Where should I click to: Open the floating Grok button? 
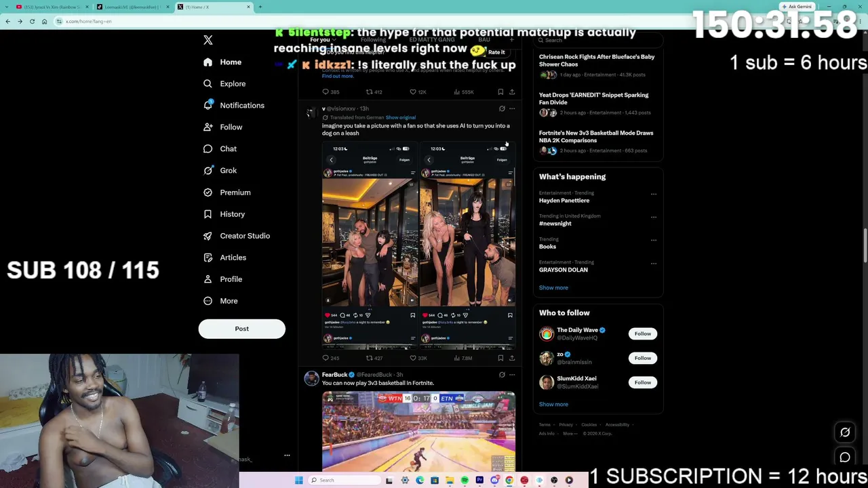pyautogui.click(x=845, y=432)
